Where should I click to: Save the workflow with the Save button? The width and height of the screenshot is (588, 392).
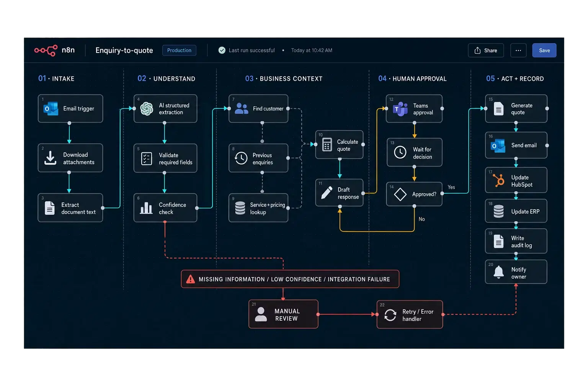pyautogui.click(x=544, y=51)
